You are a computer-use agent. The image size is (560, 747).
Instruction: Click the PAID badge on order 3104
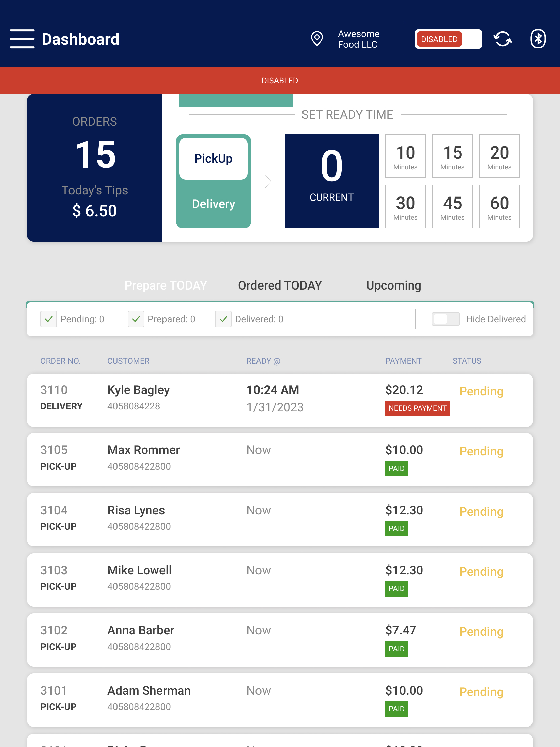pyautogui.click(x=396, y=528)
